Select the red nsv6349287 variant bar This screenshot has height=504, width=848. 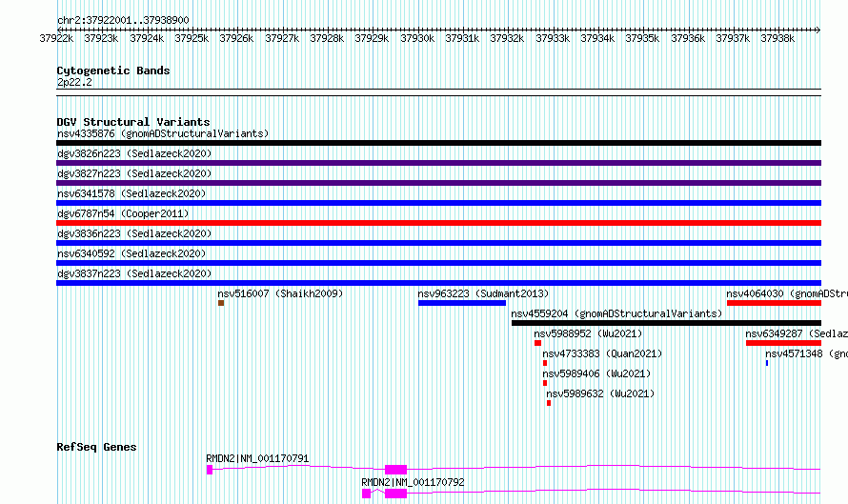click(x=783, y=343)
